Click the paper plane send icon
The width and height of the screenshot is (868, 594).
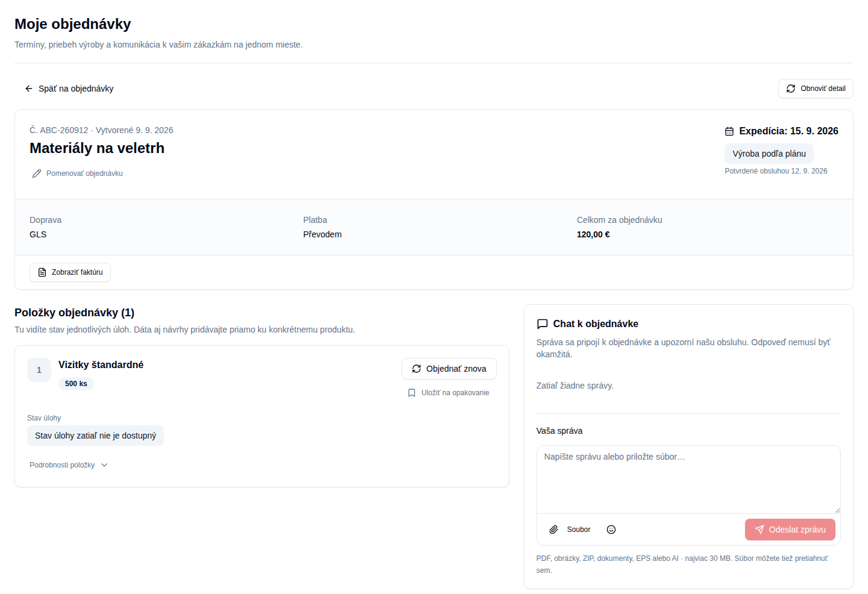759,530
